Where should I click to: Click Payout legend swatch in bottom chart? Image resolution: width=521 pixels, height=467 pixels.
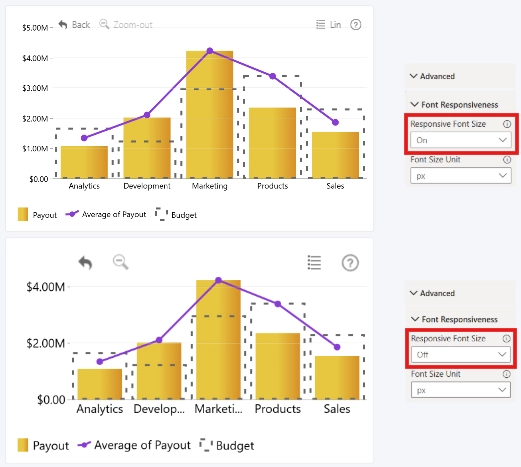23,445
